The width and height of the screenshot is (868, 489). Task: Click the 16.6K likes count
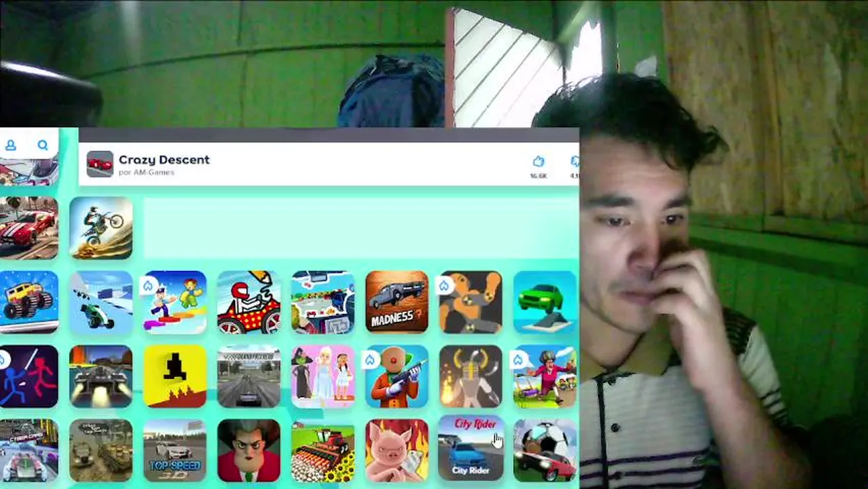[538, 176]
